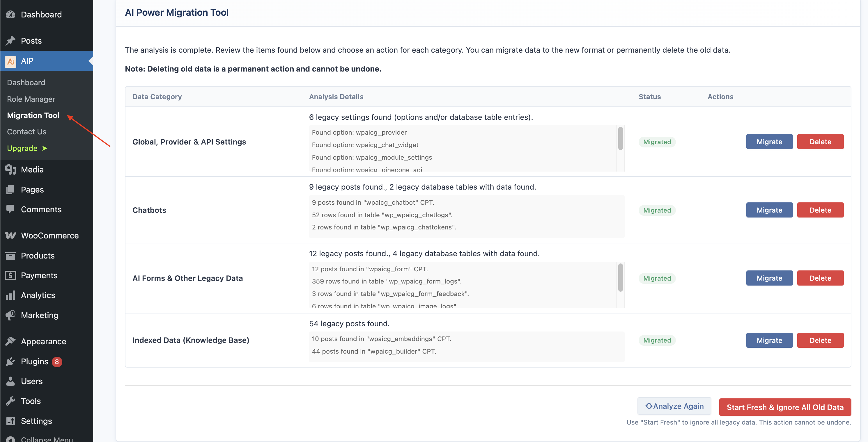Screen dimensions: 868x442
Task: Migrate the Indexed Data Knowledge Base
Action: 769,340
